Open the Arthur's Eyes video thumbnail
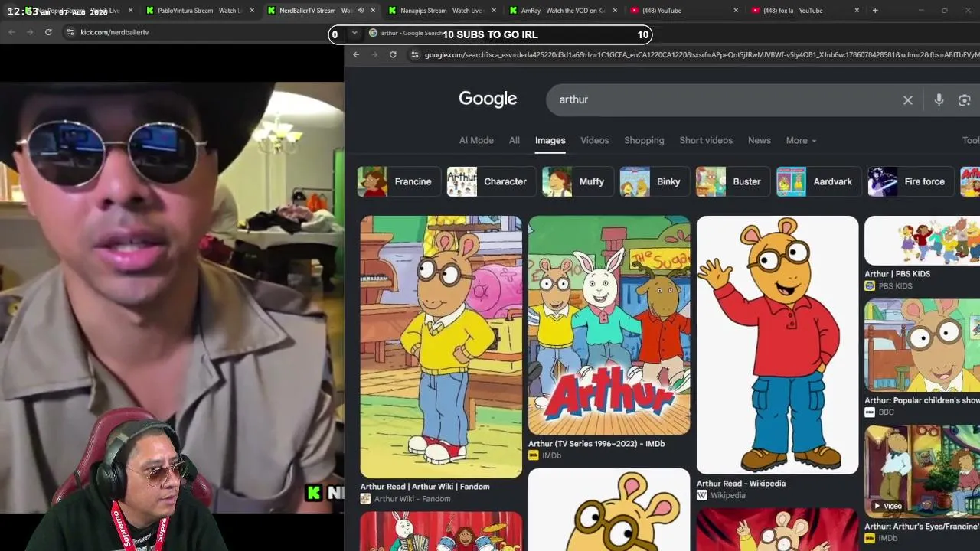The width and height of the screenshot is (980, 551). 922,471
